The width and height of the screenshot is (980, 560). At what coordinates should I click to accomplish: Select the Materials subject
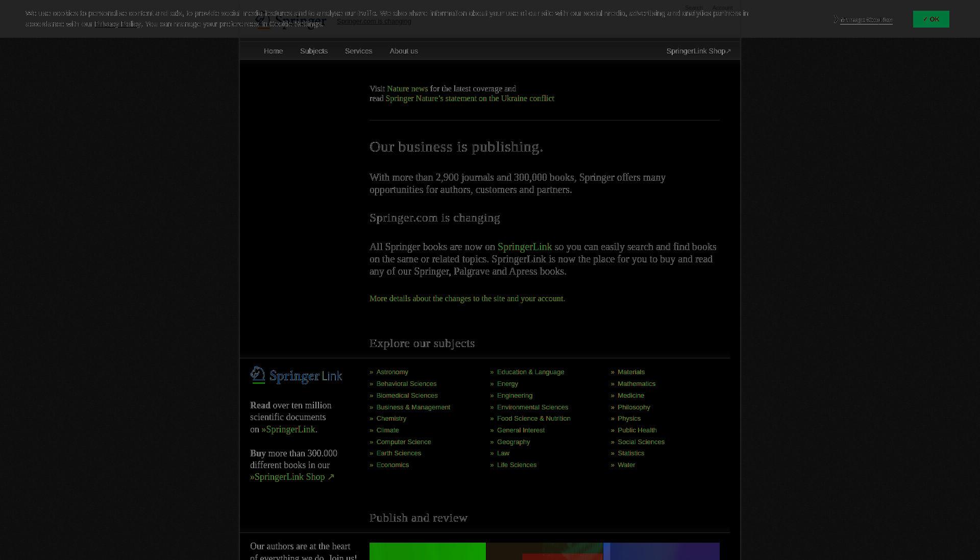pos(631,372)
